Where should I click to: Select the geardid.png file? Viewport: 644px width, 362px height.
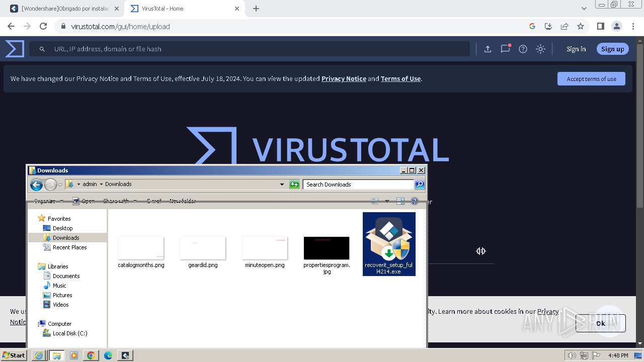[203, 252]
